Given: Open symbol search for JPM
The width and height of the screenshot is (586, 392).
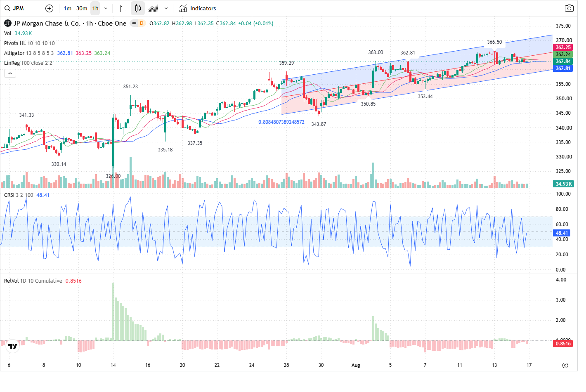Looking at the screenshot, I should [x=14, y=8].
